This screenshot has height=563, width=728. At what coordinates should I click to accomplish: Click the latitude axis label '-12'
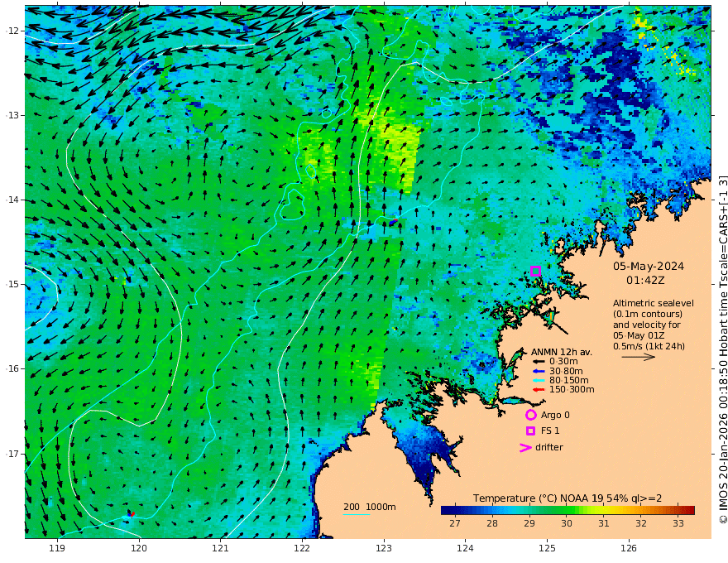click(12, 31)
